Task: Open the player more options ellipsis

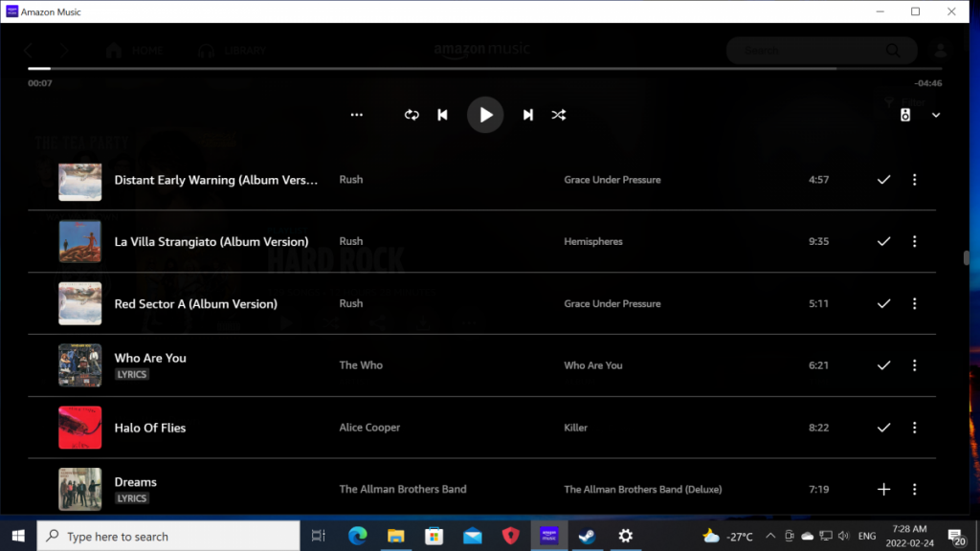Action: pos(356,115)
